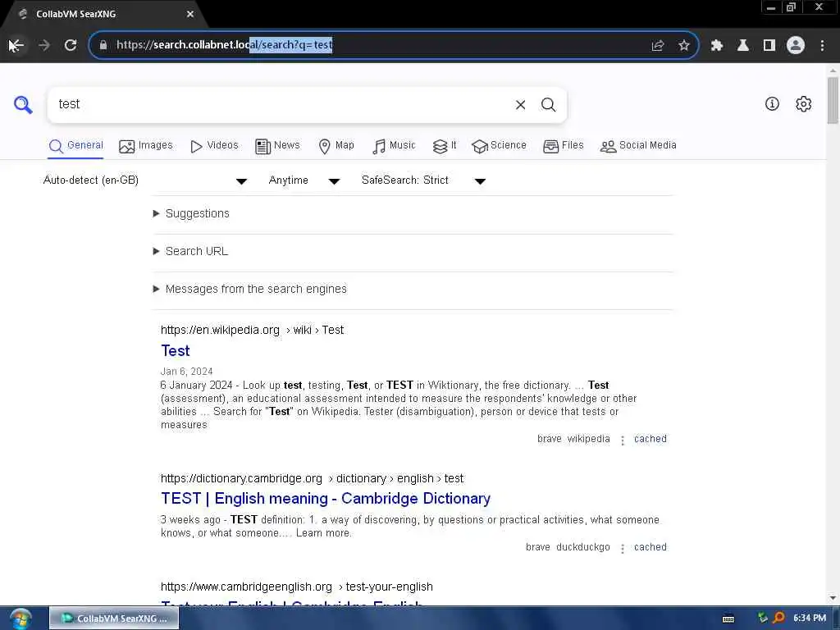Open the Auto-detect (en-GB) language dropdown
The width and height of the screenshot is (840, 630).
144,180
